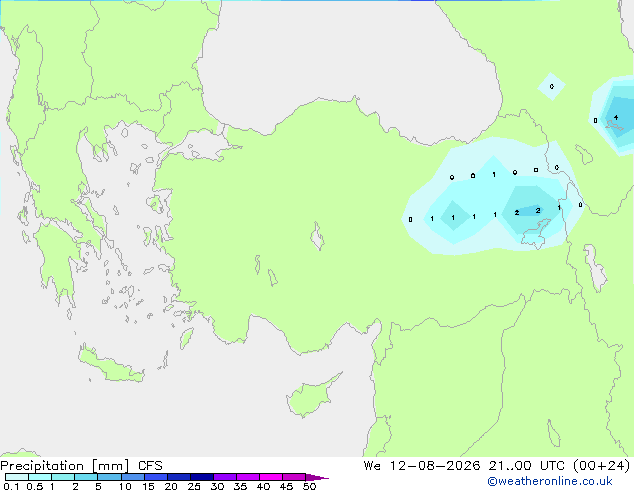The height and width of the screenshot is (490, 634).
Task: Click the '4' precipitation value on the map
Action: coord(616,117)
